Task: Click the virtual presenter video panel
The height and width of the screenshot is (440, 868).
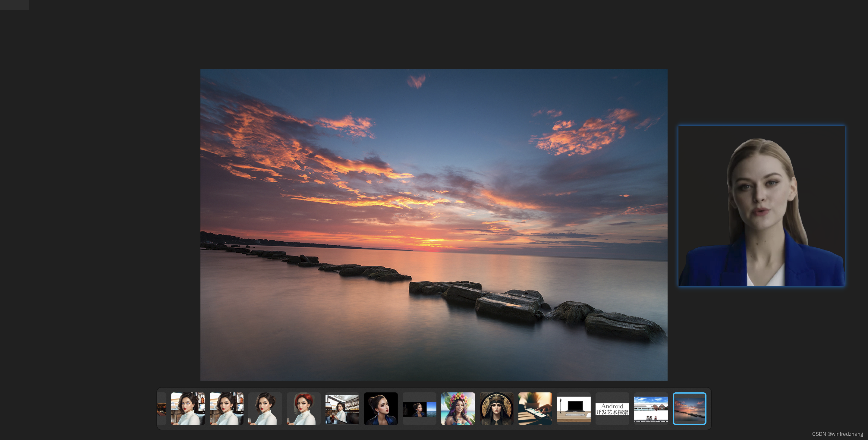Action: pyautogui.click(x=761, y=206)
